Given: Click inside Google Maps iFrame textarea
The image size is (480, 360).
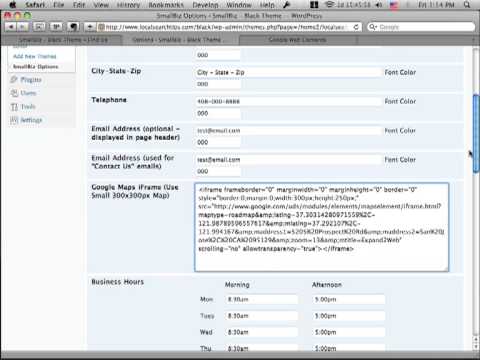Looking at the screenshot, I should (x=322, y=227).
